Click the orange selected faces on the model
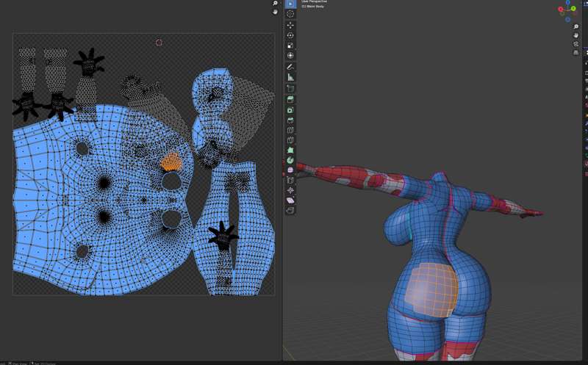 (x=431, y=290)
